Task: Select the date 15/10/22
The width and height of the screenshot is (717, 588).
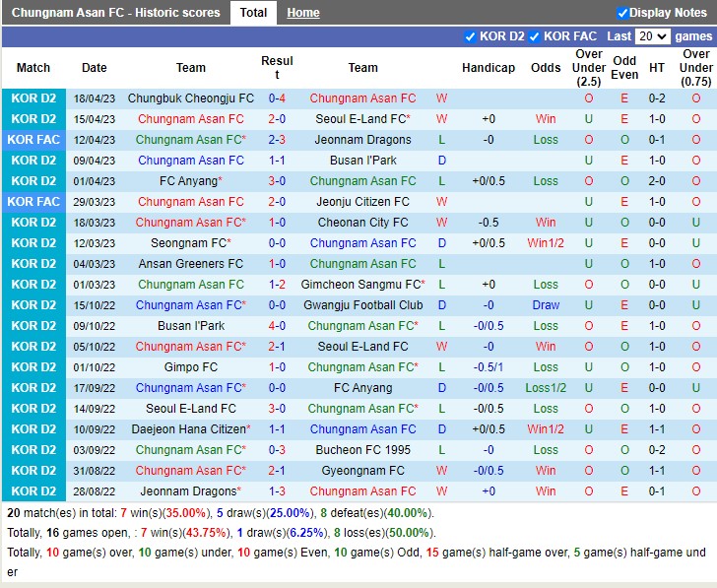Action: pos(95,305)
